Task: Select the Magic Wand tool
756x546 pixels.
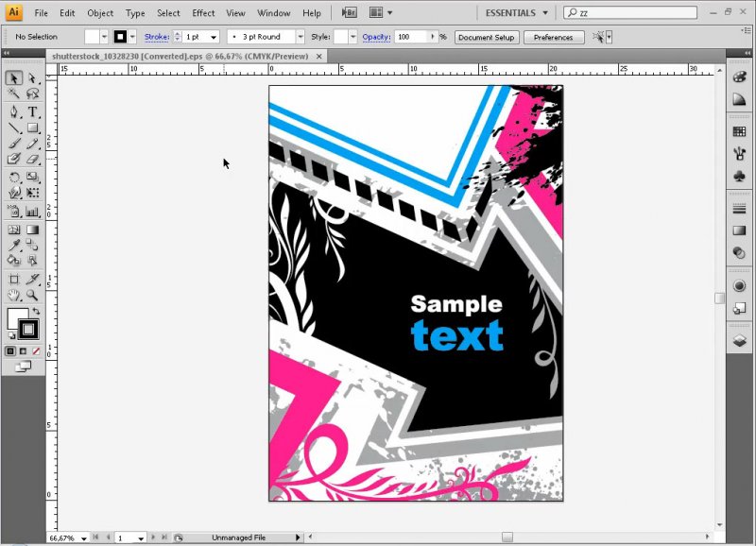Action: coord(14,94)
